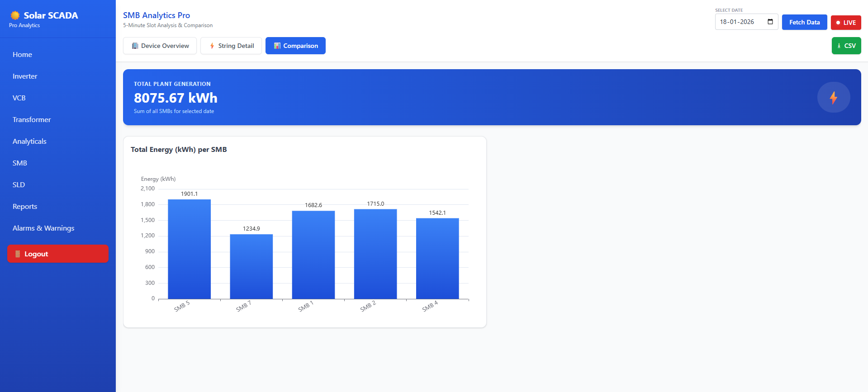
Task: Click the download arrow icon on CSV button
Action: (x=839, y=46)
